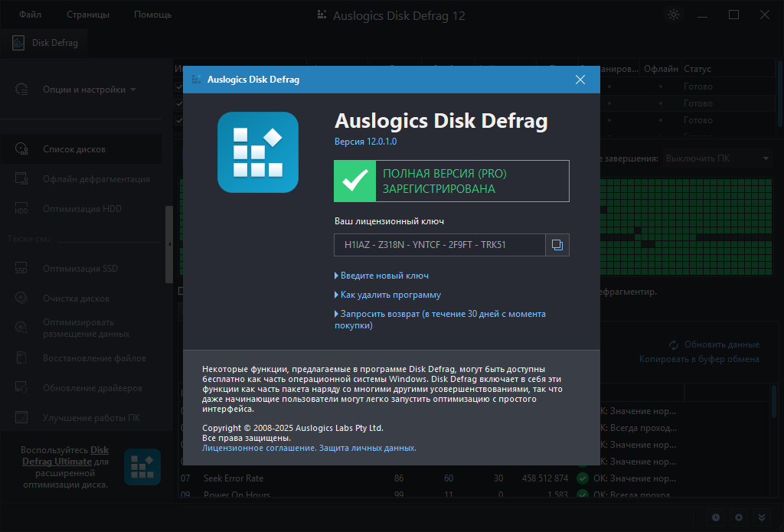This screenshot has width=784, height=532.
Task: Open Оптимизация SSD in the sidebar
Action: pyautogui.click(x=81, y=269)
